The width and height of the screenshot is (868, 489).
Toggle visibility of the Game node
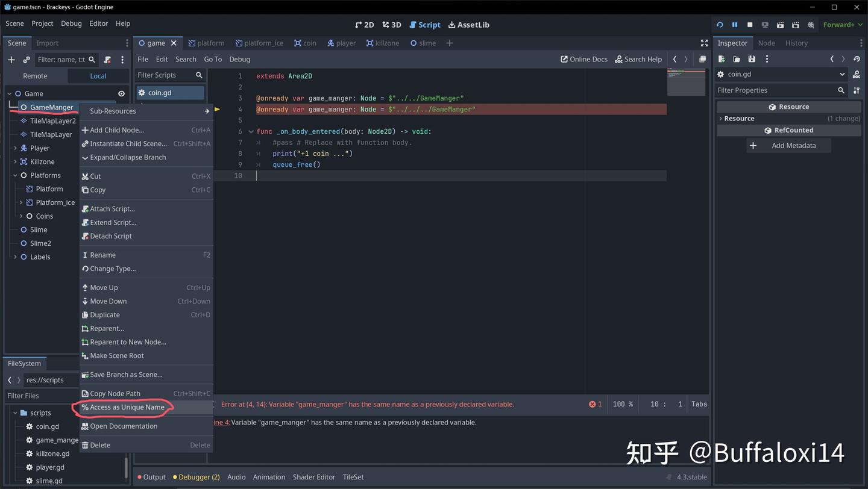121,93
